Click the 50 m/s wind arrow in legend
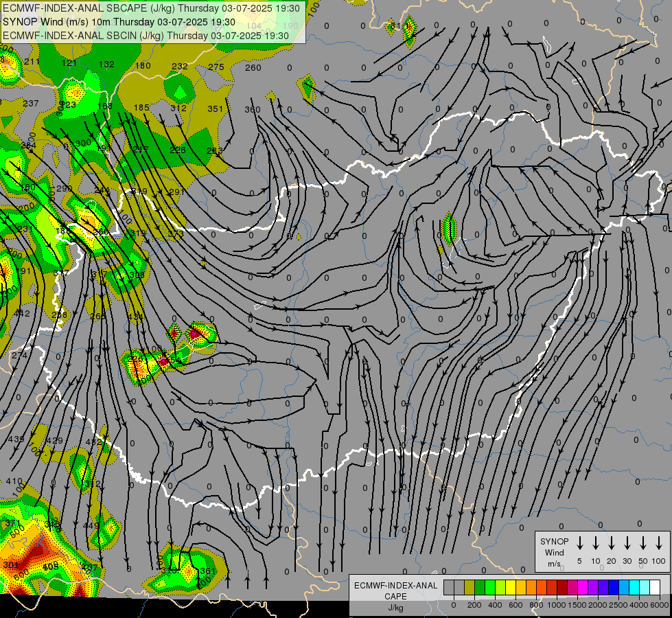Viewport: 672px width, 618px height. coord(643,543)
